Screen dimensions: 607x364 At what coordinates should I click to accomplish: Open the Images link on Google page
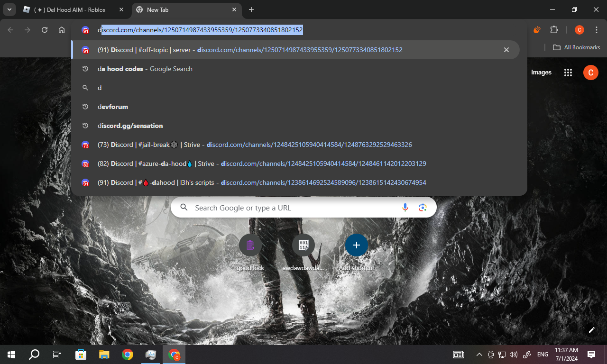[x=541, y=73]
